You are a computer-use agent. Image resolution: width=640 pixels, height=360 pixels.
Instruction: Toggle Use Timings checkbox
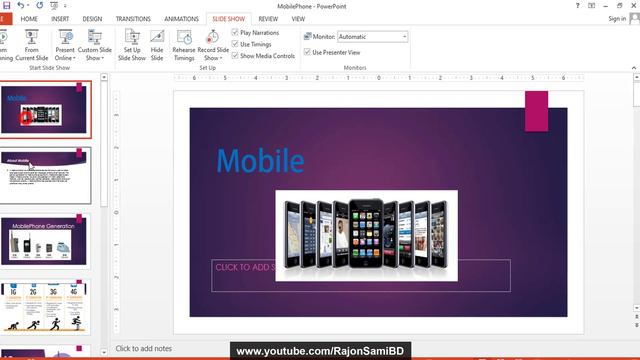tap(235, 44)
